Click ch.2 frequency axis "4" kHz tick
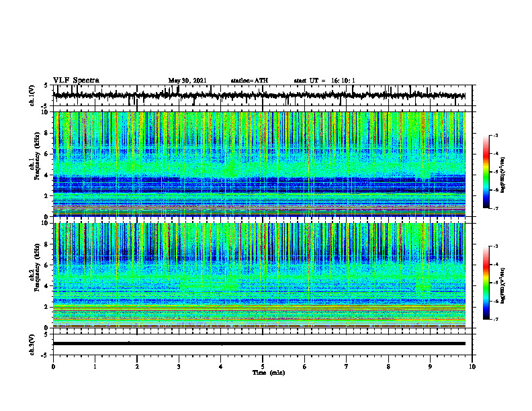This screenshot has height=411, width=532. pos(48,286)
